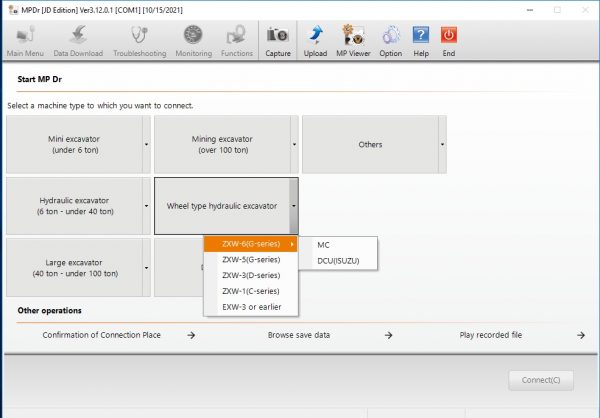600x418 pixels.
Task: Expand the Hydraulic excavator dropdown arrow
Action: point(146,206)
